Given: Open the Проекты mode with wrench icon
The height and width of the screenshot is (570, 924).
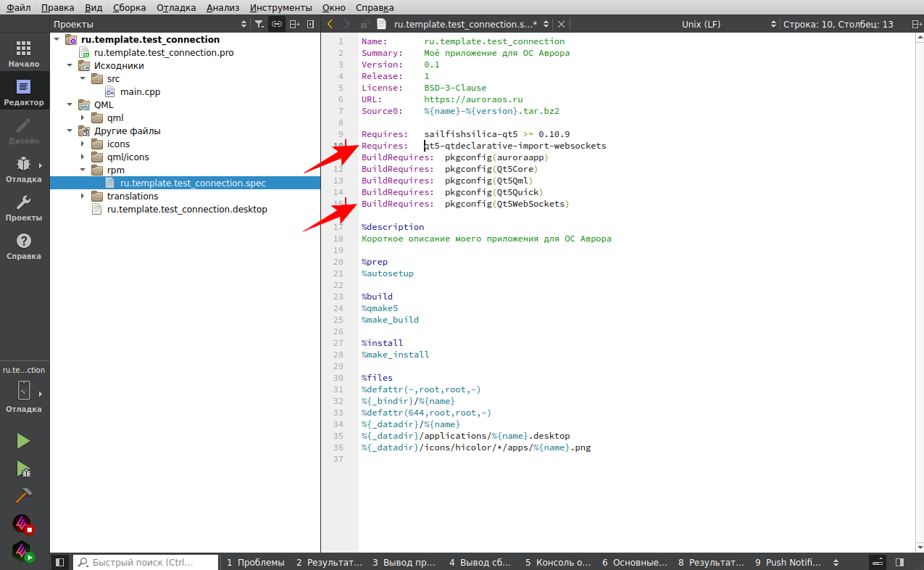Looking at the screenshot, I should [x=24, y=208].
